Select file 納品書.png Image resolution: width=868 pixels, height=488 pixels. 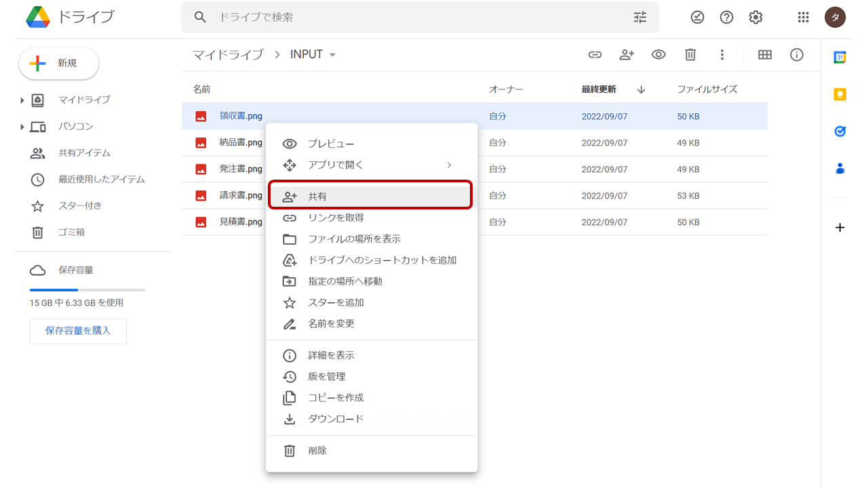point(475,143)
